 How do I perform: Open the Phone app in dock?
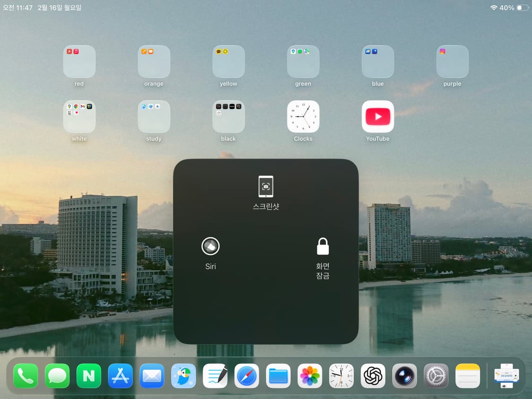(x=26, y=376)
